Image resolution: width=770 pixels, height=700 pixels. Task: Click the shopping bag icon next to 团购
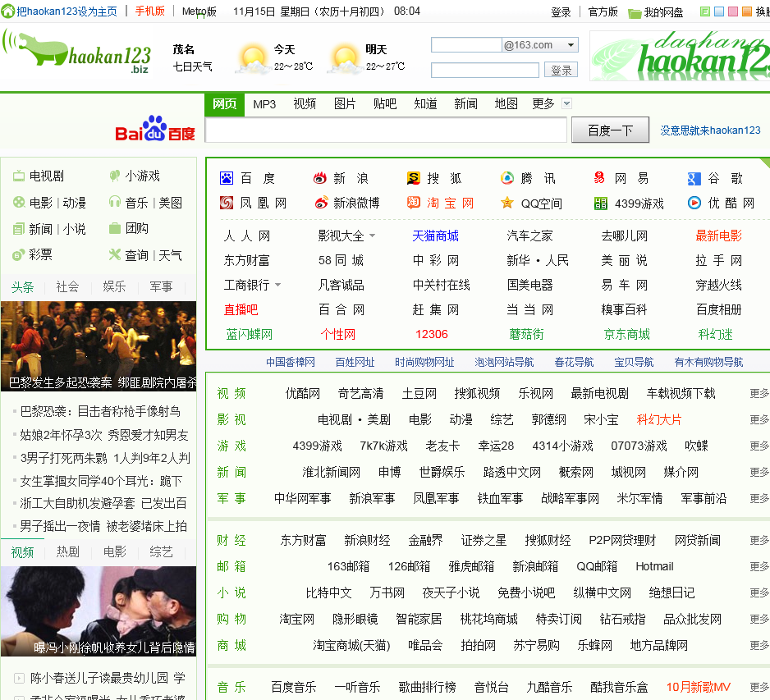point(114,228)
